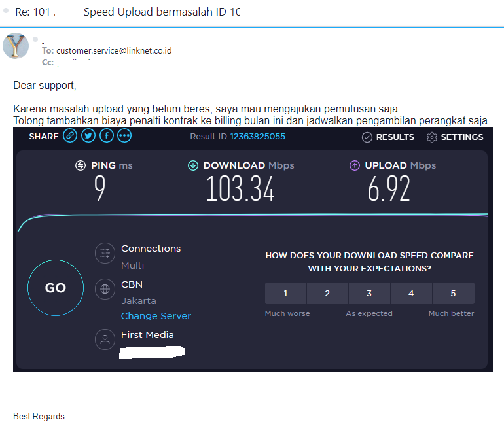Rate download speed 5, much better
The height and width of the screenshot is (431, 504).
pyautogui.click(x=453, y=294)
